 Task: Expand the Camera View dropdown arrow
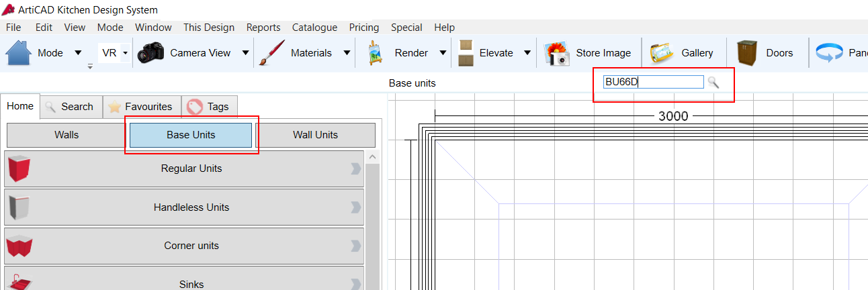(x=246, y=53)
